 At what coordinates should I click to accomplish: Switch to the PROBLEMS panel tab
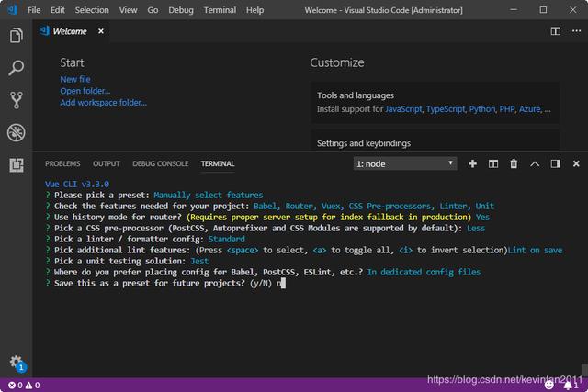tap(62, 163)
